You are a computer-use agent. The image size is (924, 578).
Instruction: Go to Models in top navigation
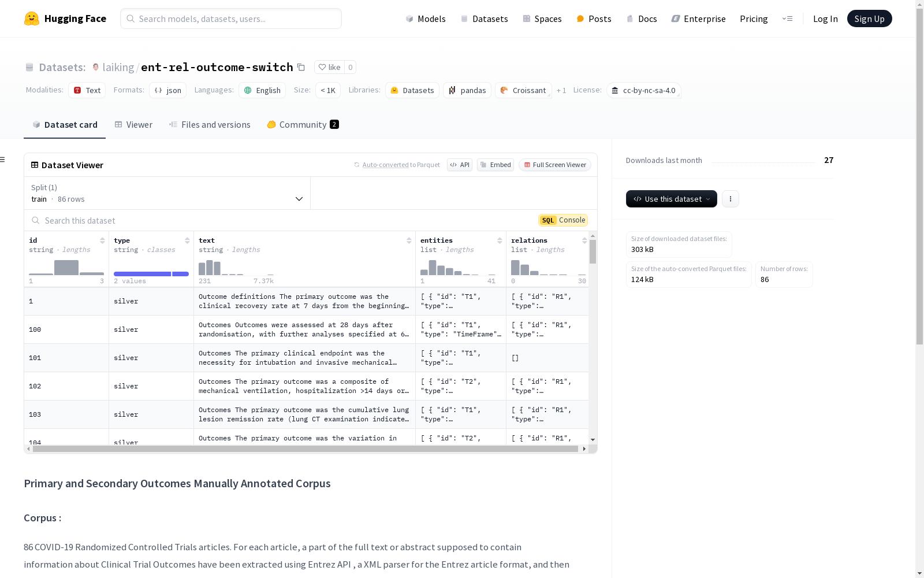coord(426,18)
